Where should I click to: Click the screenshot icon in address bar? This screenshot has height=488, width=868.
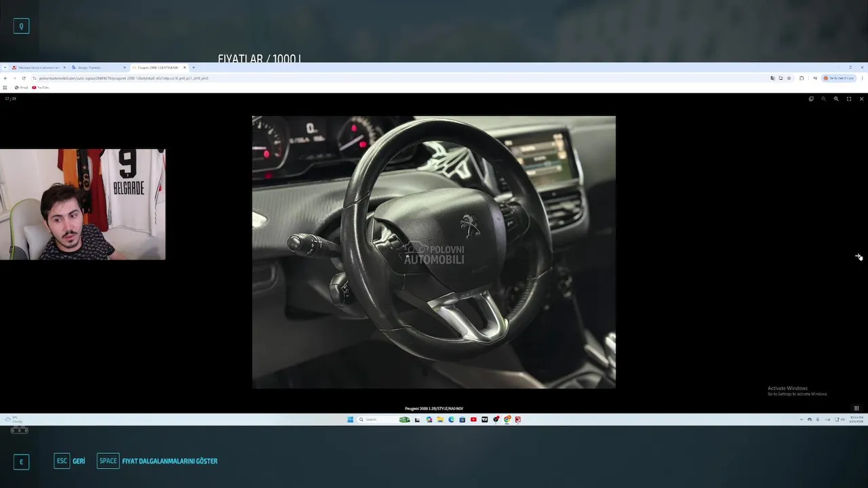click(x=781, y=78)
